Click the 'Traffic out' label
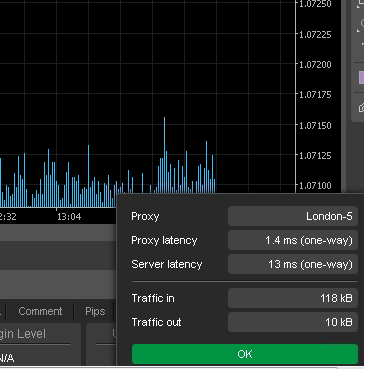The height and width of the screenshot is (369, 367). coord(156,322)
